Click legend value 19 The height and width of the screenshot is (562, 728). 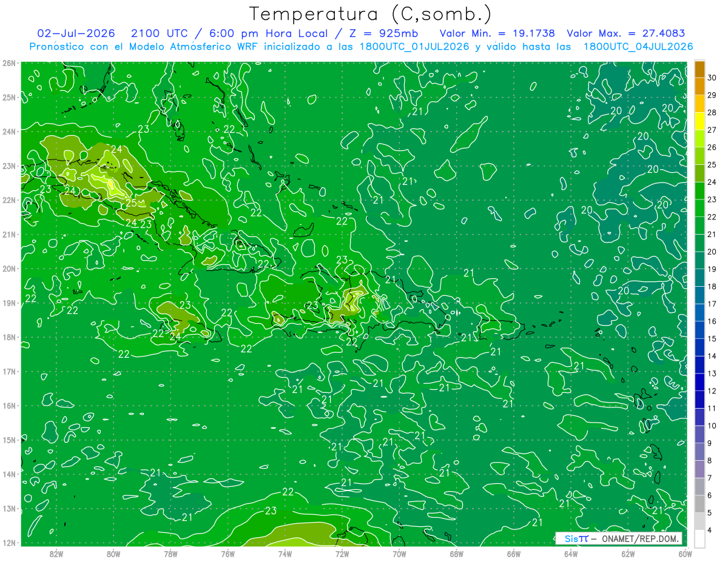tap(712, 269)
